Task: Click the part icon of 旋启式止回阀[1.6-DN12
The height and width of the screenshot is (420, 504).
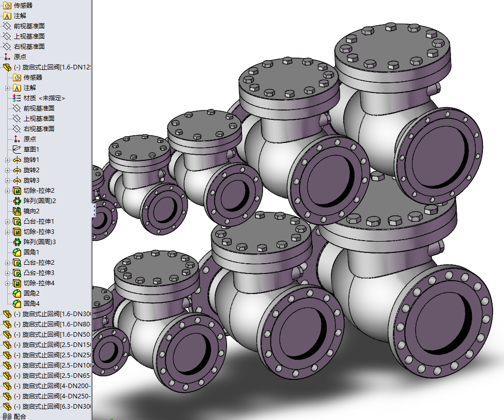Action: (7, 67)
